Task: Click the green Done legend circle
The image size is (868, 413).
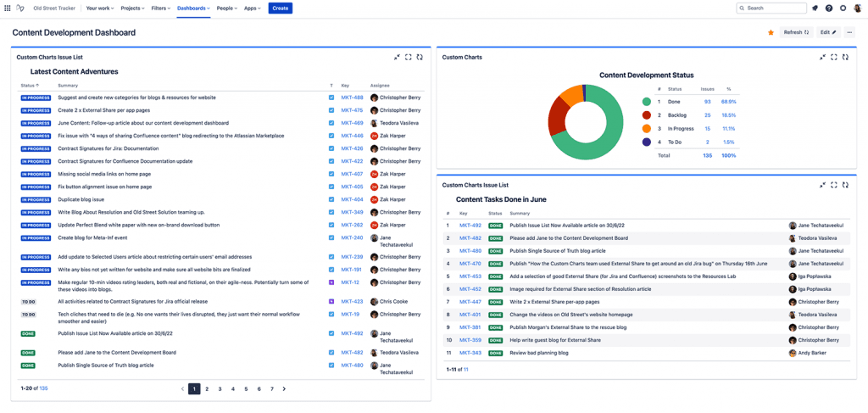Action: 647,102
